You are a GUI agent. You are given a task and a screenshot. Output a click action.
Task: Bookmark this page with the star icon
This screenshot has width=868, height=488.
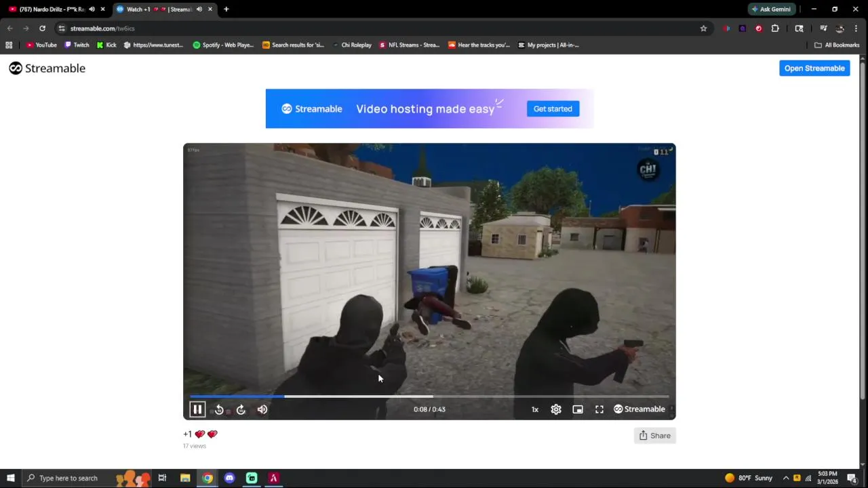(x=703, y=28)
